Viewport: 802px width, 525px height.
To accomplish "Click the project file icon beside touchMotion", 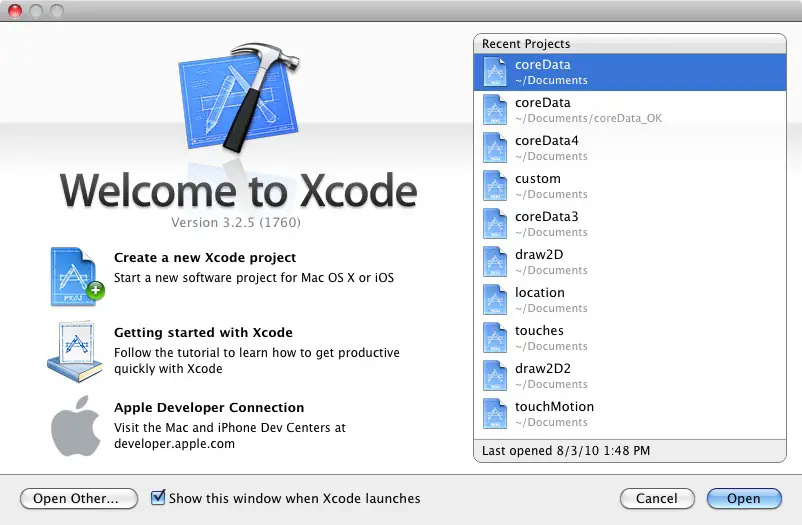I will 496,414.
